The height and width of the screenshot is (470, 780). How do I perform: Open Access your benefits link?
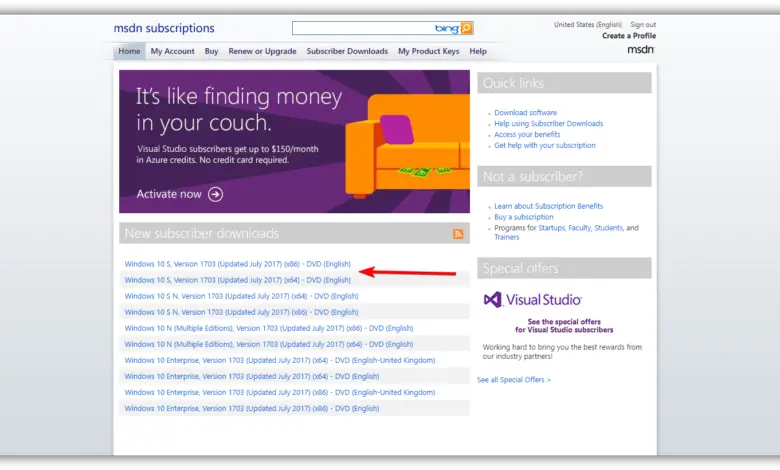click(527, 135)
